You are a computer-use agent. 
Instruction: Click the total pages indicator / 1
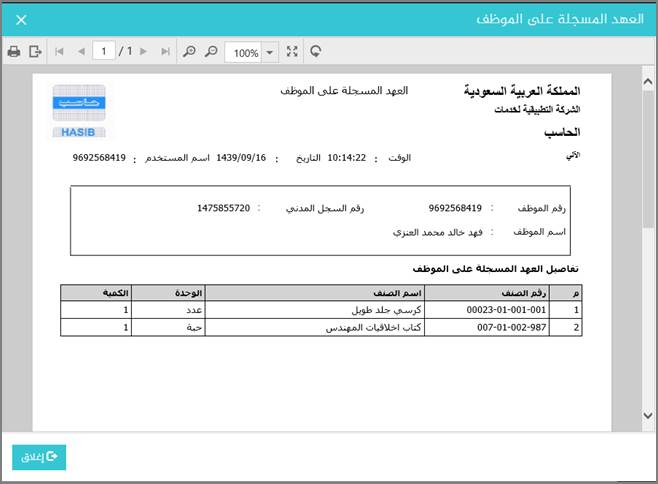coord(125,51)
